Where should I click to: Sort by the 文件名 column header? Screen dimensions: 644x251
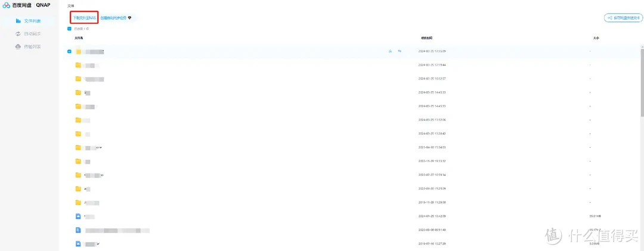pos(79,38)
